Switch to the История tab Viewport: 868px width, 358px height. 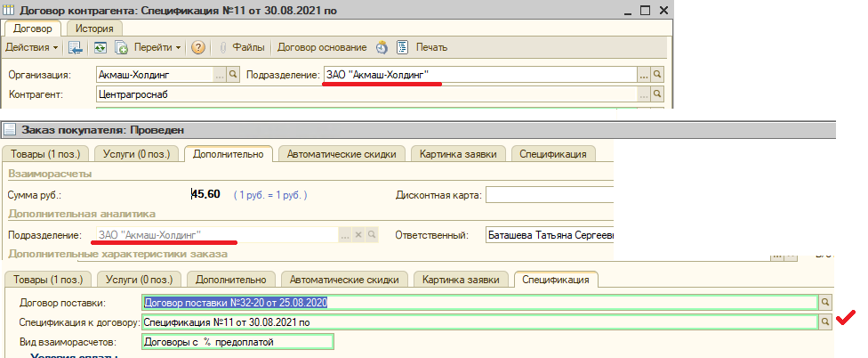point(94,28)
